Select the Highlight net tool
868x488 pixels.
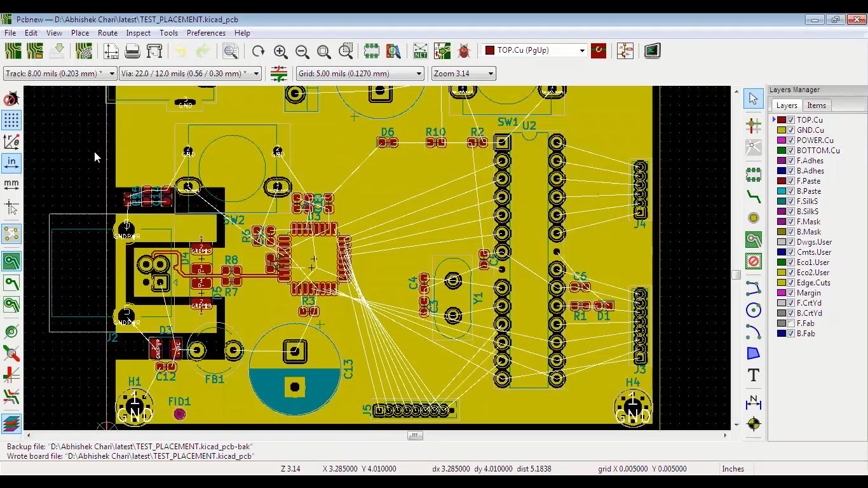click(753, 125)
